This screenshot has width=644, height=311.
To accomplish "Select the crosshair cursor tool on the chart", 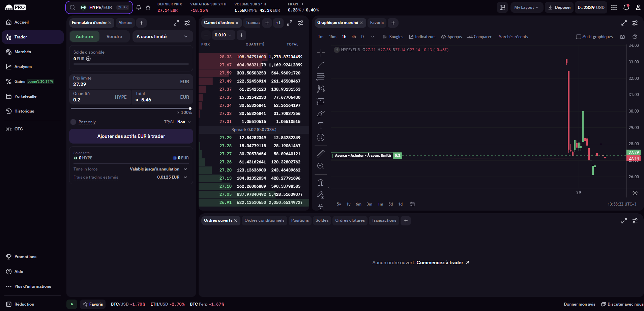I will (x=321, y=52).
